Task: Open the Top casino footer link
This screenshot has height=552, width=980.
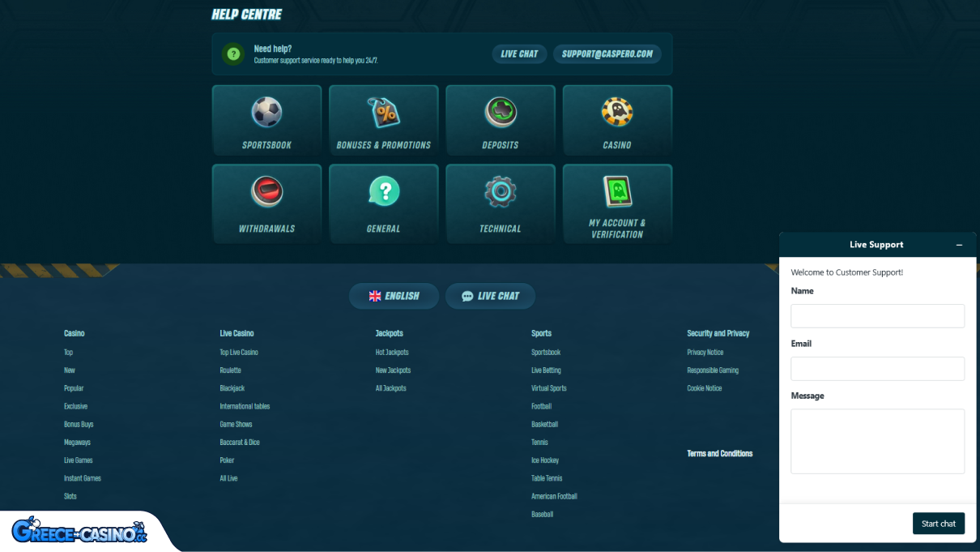Action: pyautogui.click(x=68, y=353)
